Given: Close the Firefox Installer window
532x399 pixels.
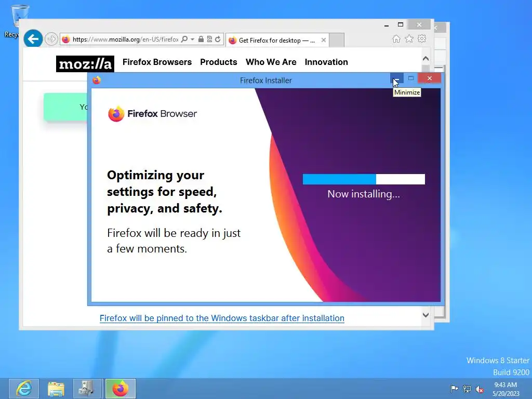Looking at the screenshot, I should click(430, 78).
